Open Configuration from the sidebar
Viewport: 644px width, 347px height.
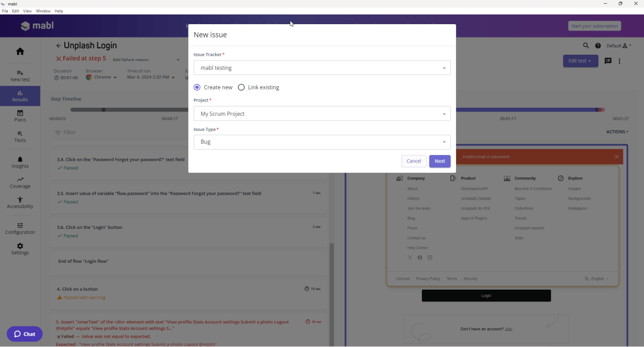(x=20, y=227)
